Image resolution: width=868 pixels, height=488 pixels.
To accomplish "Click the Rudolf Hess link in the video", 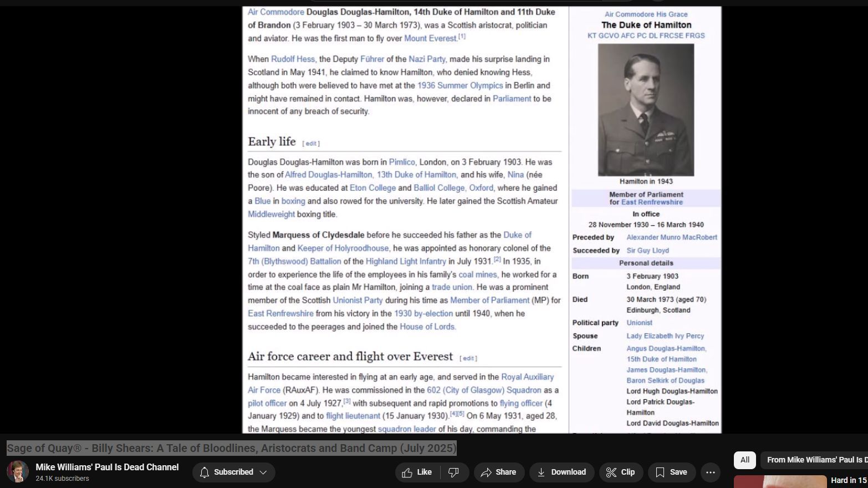I will click(293, 59).
